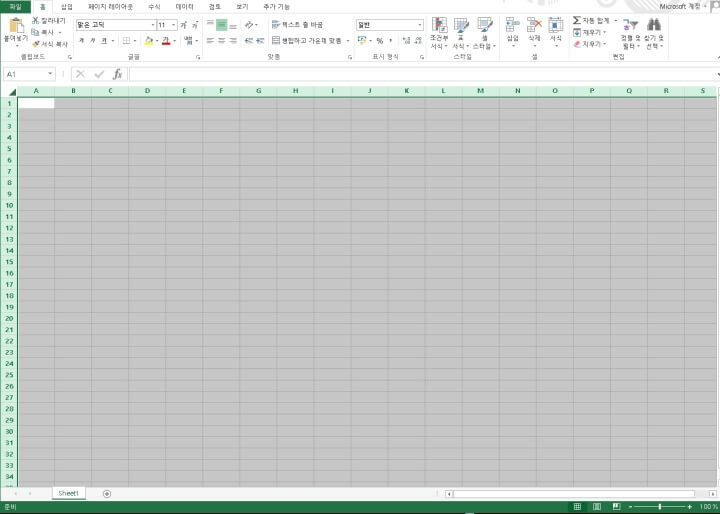Click the Copy icon in Clipboard group

pyautogui.click(x=35, y=32)
